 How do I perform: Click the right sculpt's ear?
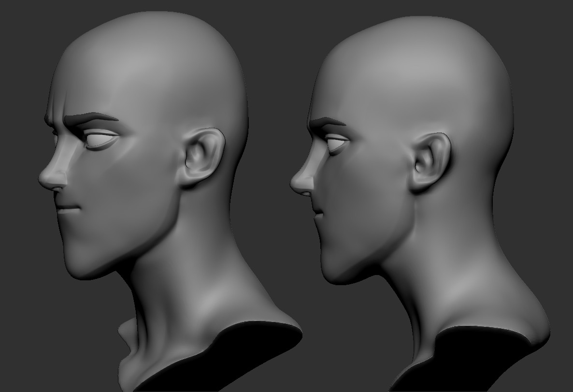click(425, 155)
